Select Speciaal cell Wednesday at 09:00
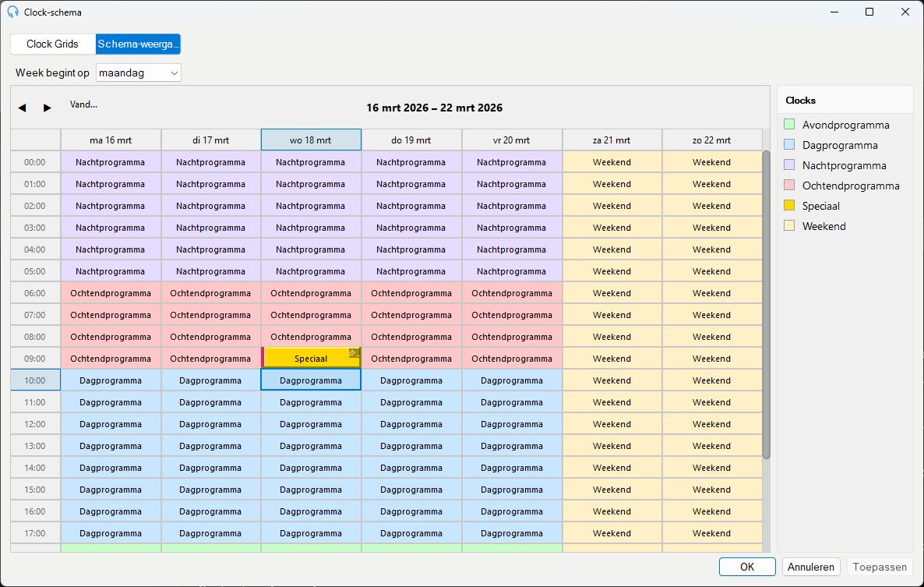 pyautogui.click(x=311, y=359)
